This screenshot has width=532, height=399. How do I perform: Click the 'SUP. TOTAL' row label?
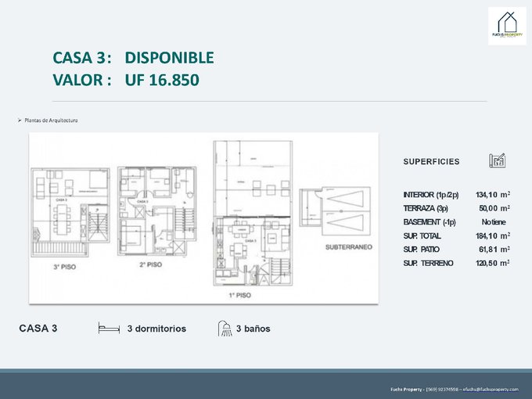pyautogui.click(x=422, y=235)
